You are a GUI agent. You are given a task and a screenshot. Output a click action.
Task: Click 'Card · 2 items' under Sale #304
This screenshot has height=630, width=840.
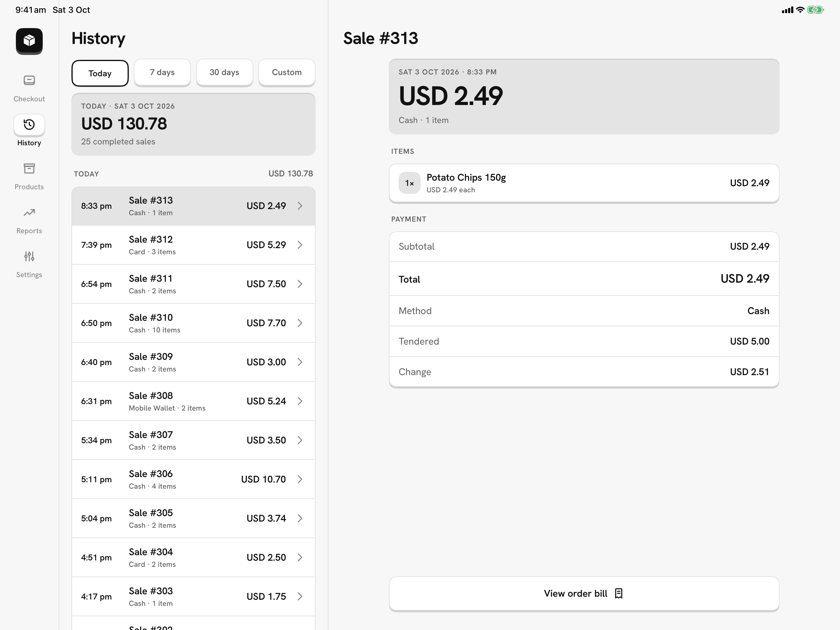152,565
